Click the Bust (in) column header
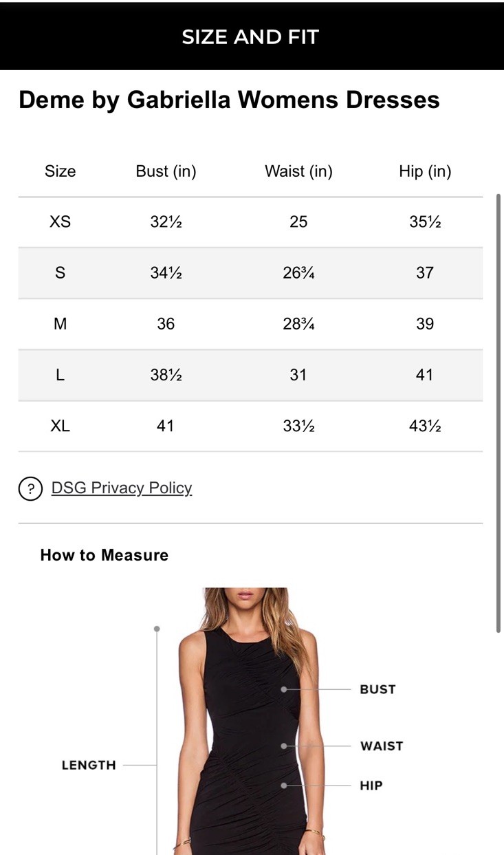The height and width of the screenshot is (855, 504). pos(166,171)
